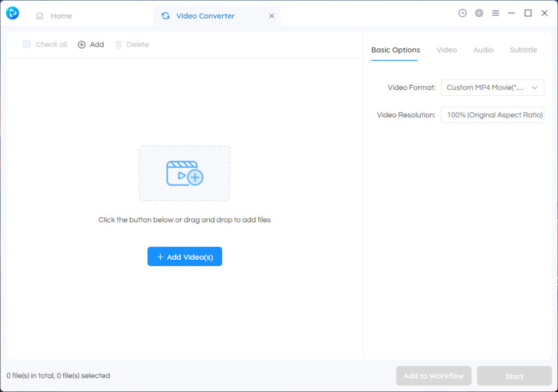
Task: Maximize the application window
Action: coord(527,13)
